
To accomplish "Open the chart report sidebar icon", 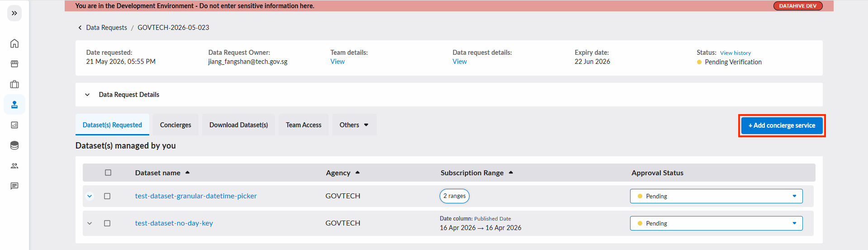I will [14, 125].
